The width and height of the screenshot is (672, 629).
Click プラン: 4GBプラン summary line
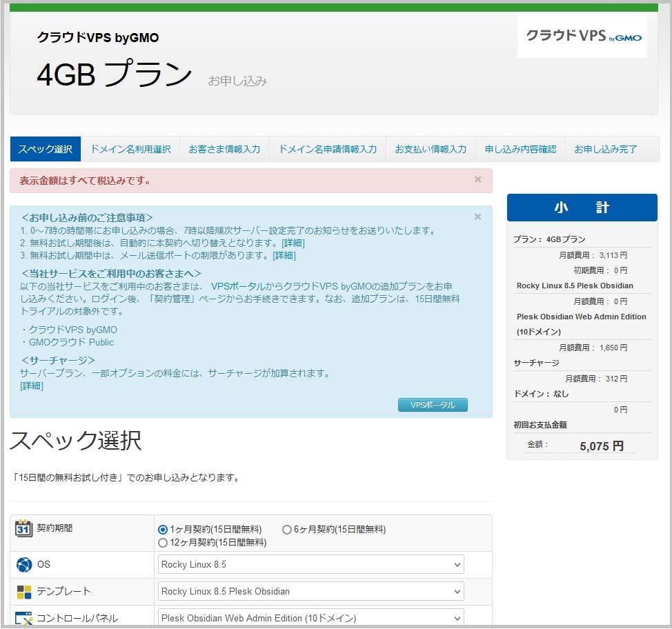point(549,239)
